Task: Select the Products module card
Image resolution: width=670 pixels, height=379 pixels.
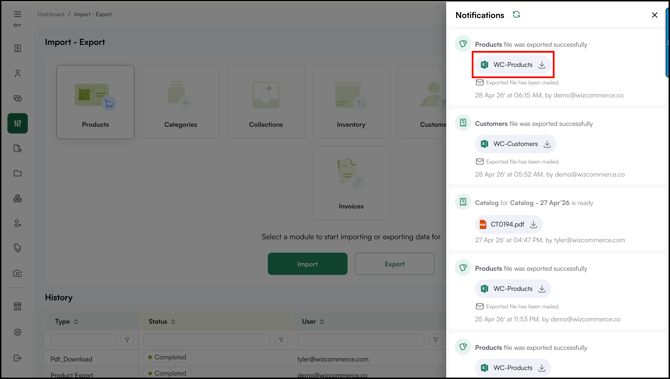Action: pos(95,102)
